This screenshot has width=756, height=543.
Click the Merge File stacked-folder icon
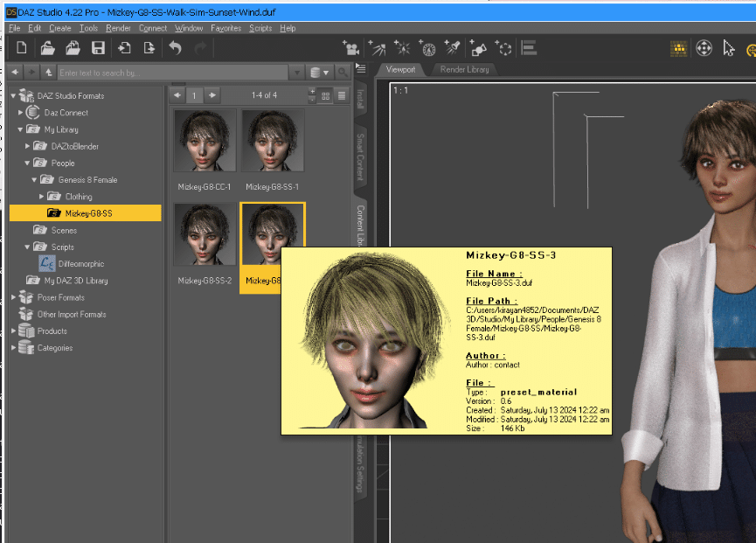pos(73,48)
